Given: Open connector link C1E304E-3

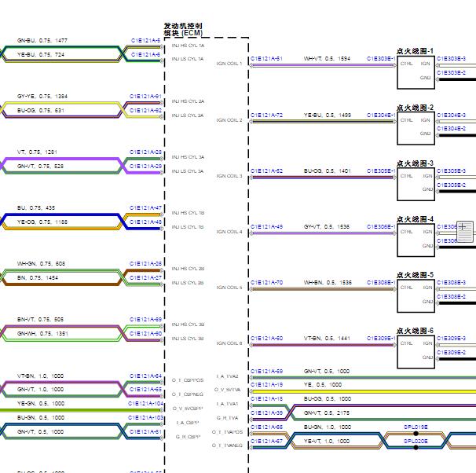Looking at the screenshot, I should (451, 115).
